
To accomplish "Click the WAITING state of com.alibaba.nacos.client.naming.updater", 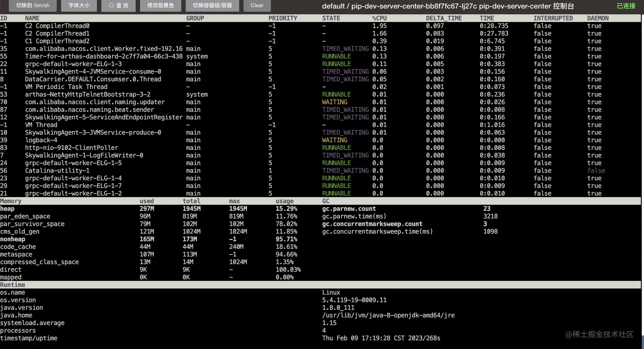I will tap(334, 102).
